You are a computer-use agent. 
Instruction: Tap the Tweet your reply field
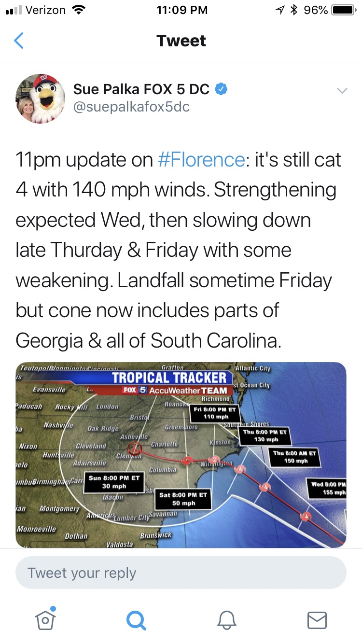(181, 573)
